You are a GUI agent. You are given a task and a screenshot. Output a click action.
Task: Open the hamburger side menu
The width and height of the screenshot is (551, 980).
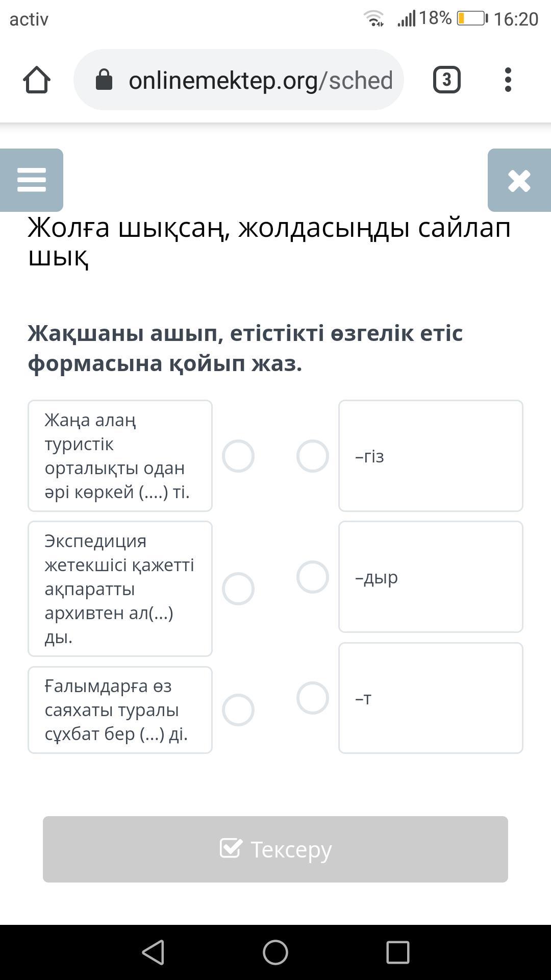click(32, 180)
